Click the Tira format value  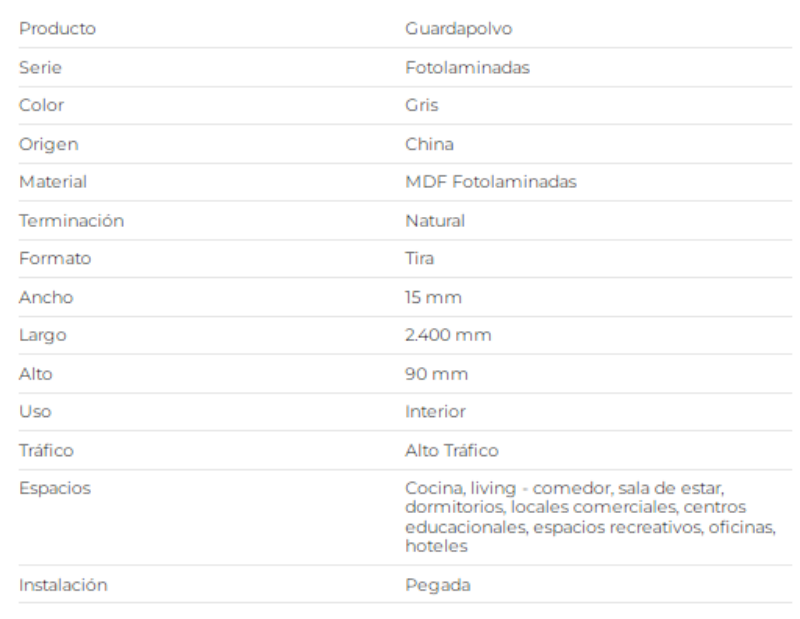pos(419,258)
